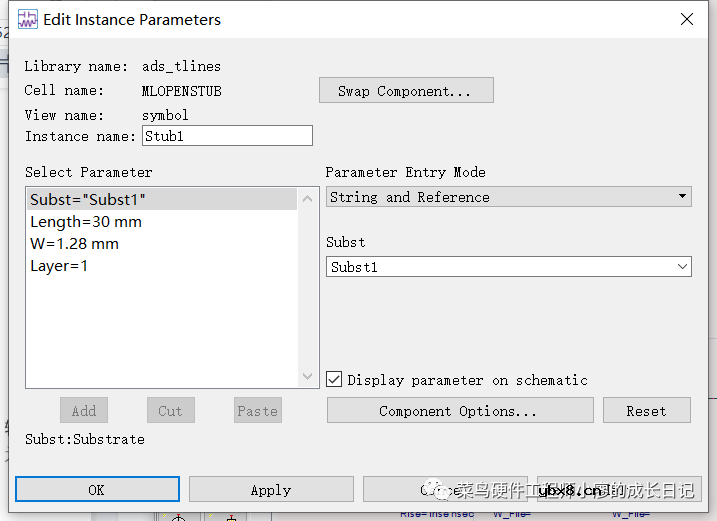Click the Add button
Viewport: 717px width, 521px height.
click(84, 410)
